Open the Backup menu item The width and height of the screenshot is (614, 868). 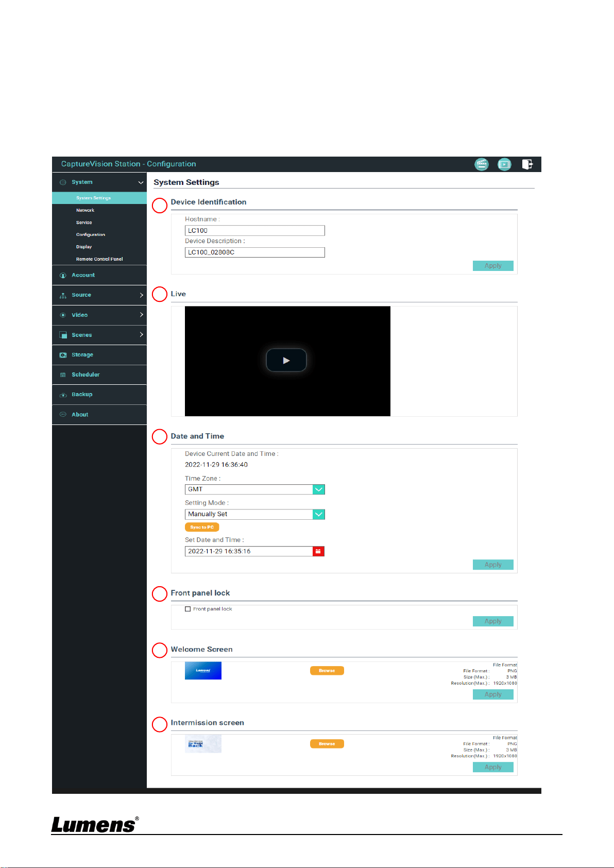point(99,395)
